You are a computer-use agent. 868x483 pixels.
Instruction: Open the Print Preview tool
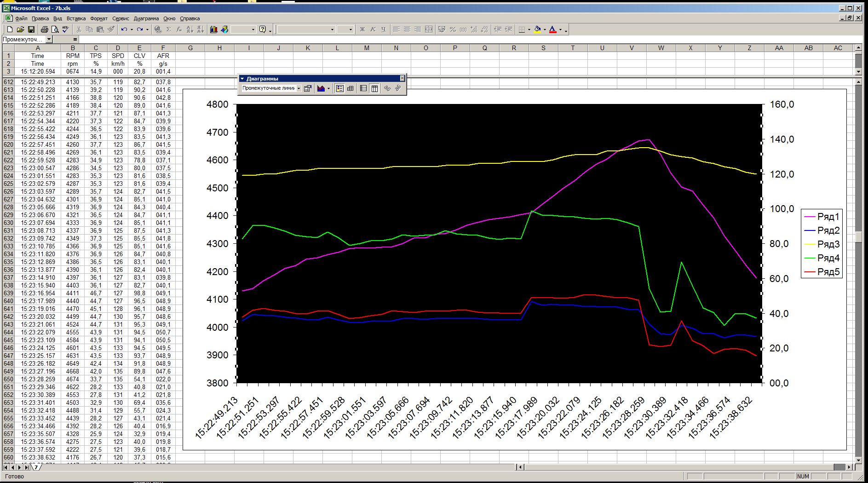coord(55,29)
